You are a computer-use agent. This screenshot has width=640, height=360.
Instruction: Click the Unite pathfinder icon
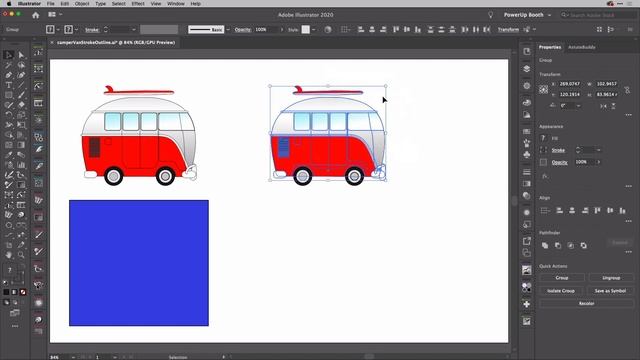point(545,245)
